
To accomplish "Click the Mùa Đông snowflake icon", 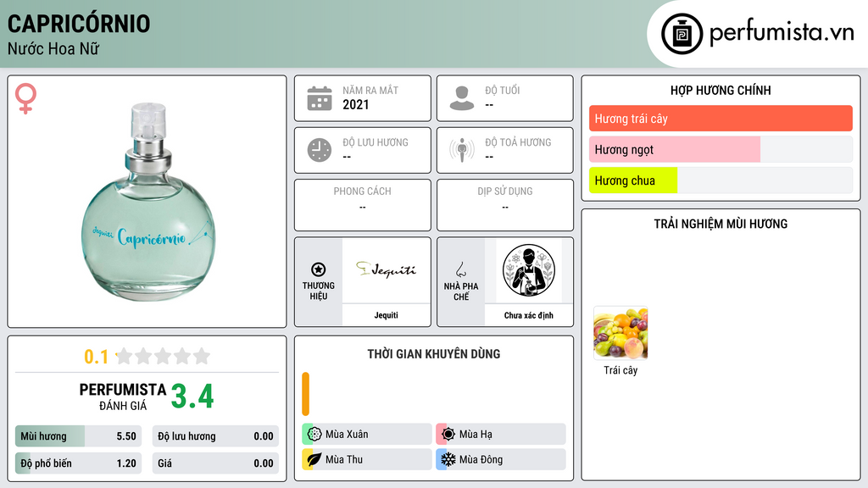I will [x=448, y=459].
